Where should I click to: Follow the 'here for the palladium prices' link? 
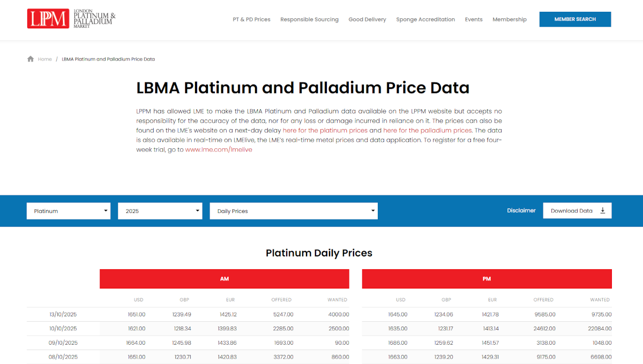[x=427, y=131]
